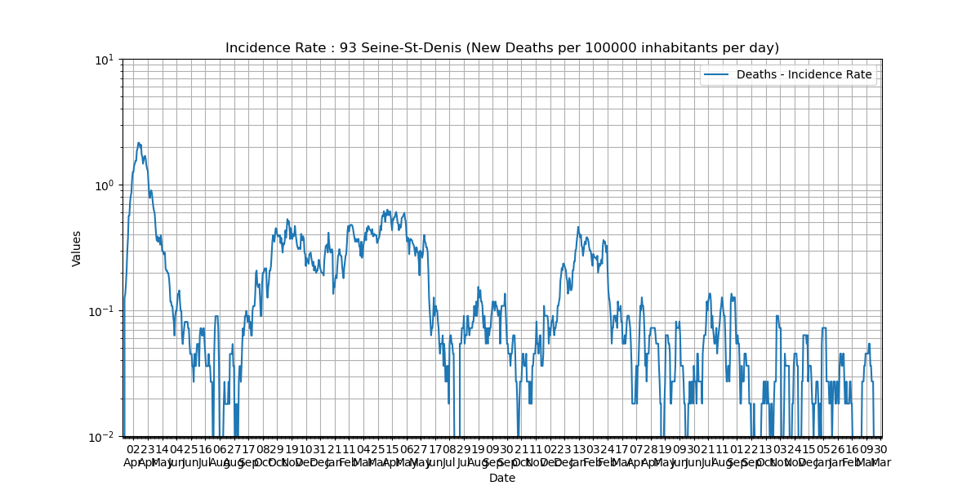Click the "Values" y-axis label
The image size is (980, 490).
[77, 248]
